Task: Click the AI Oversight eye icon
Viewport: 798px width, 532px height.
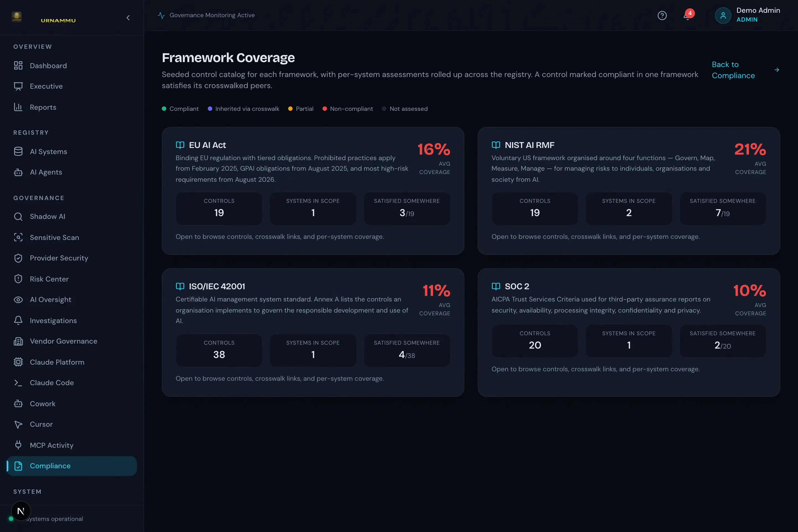Action: pos(18,300)
